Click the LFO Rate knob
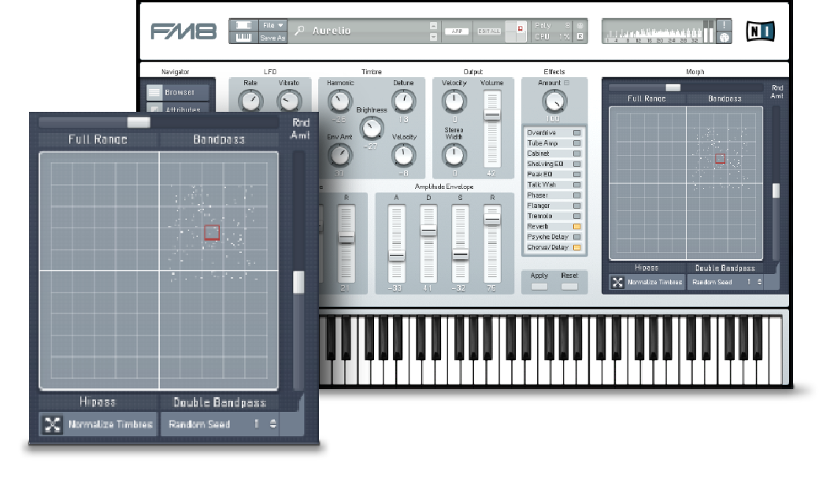Image resolution: width=819 pixels, height=504 pixels. 250,100
